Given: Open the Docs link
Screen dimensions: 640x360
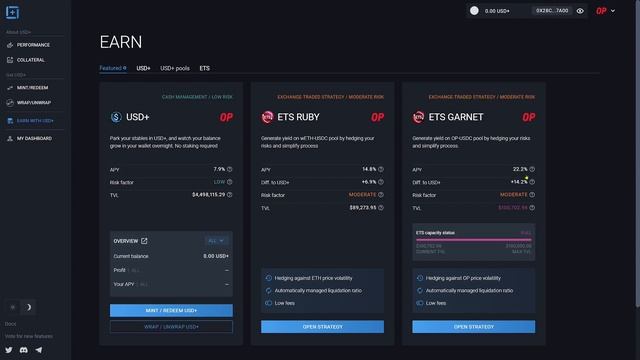Looking at the screenshot, I should pos(11,324).
